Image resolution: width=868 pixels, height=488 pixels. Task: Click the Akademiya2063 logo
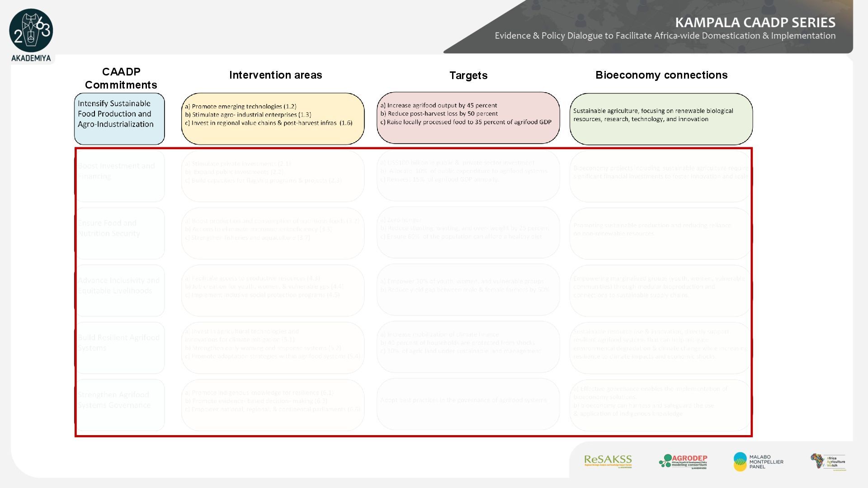pos(31,32)
